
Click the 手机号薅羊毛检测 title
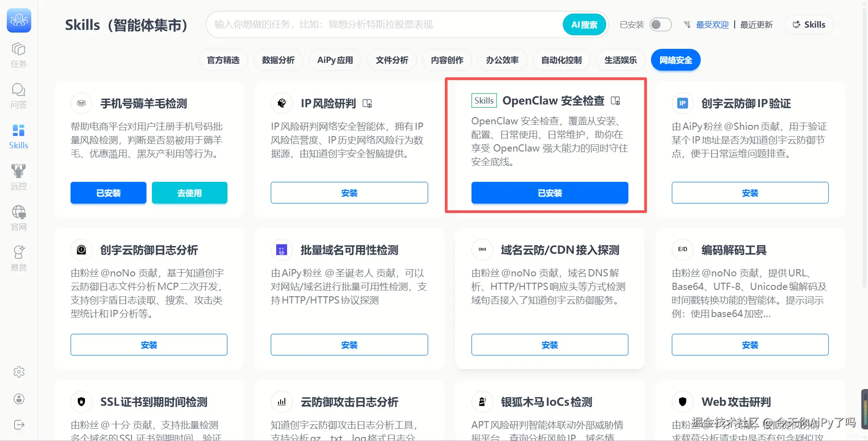point(144,104)
